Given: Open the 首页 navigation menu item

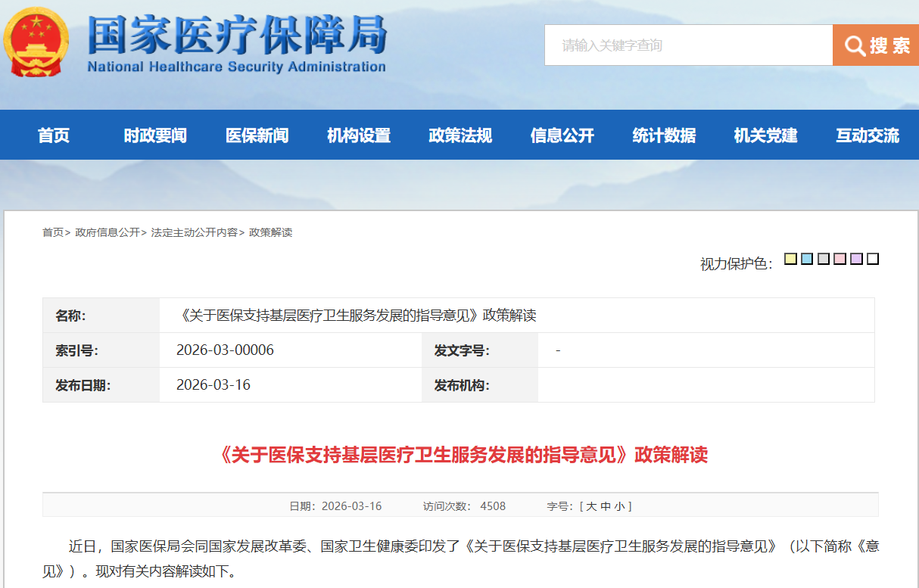Looking at the screenshot, I should pos(54,135).
